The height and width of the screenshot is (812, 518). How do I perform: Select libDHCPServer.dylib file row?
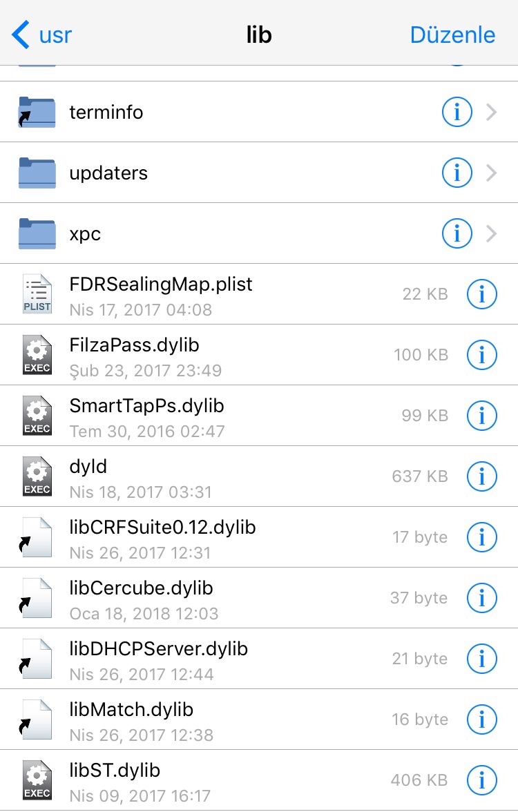[159, 659]
